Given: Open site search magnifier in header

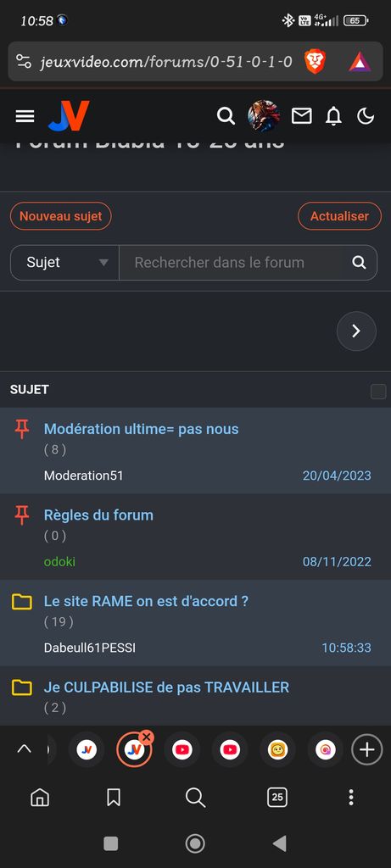Looking at the screenshot, I should coord(226,116).
